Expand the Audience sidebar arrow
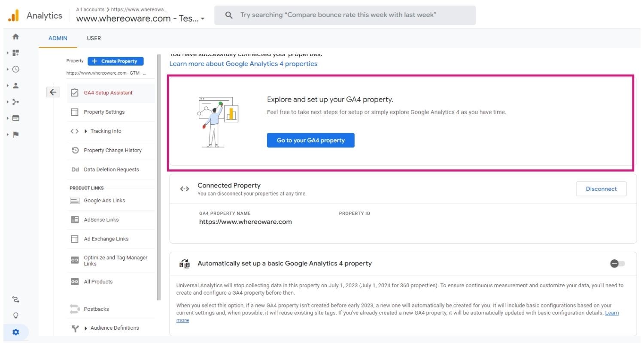The height and width of the screenshot is (343, 644). [x=8, y=85]
